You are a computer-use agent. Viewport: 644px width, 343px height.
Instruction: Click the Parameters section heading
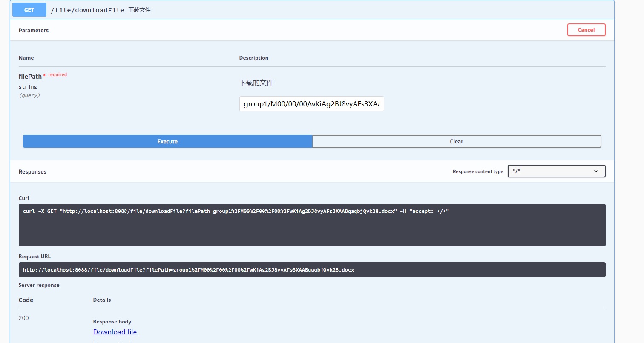(34, 30)
